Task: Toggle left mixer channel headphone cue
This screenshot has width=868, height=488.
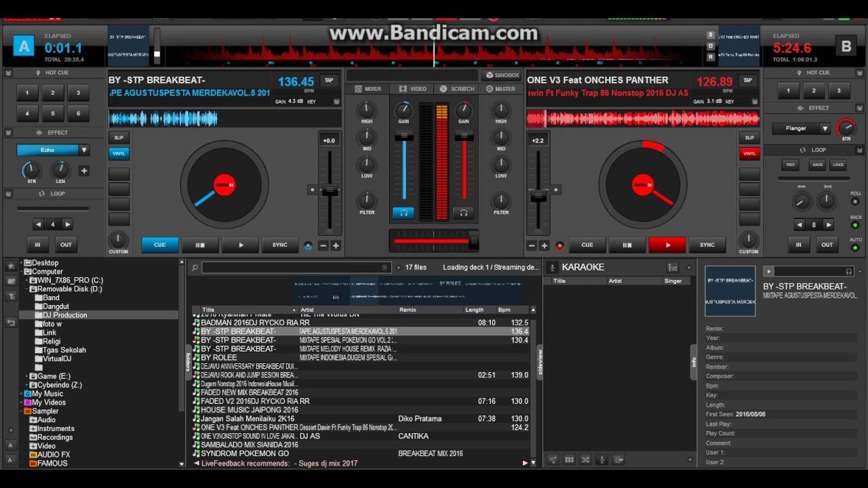Action: (x=403, y=213)
